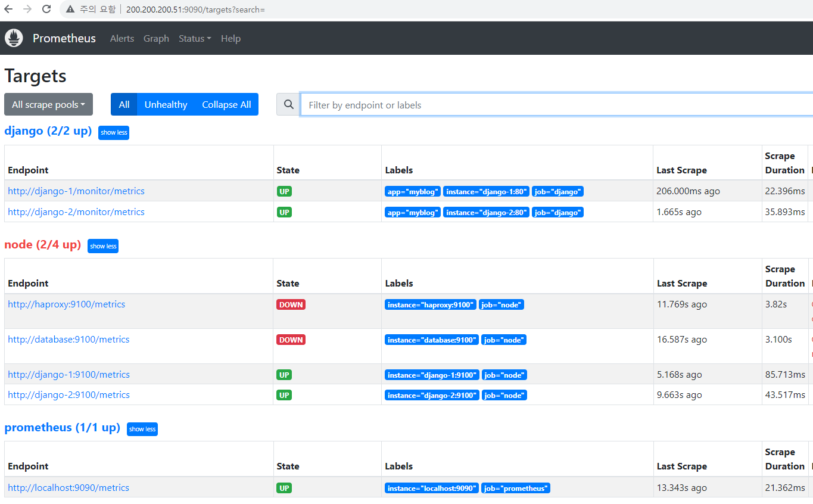Open the Help menu item
The width and height of the screenshot is (813, 504).
pos(230,38)
